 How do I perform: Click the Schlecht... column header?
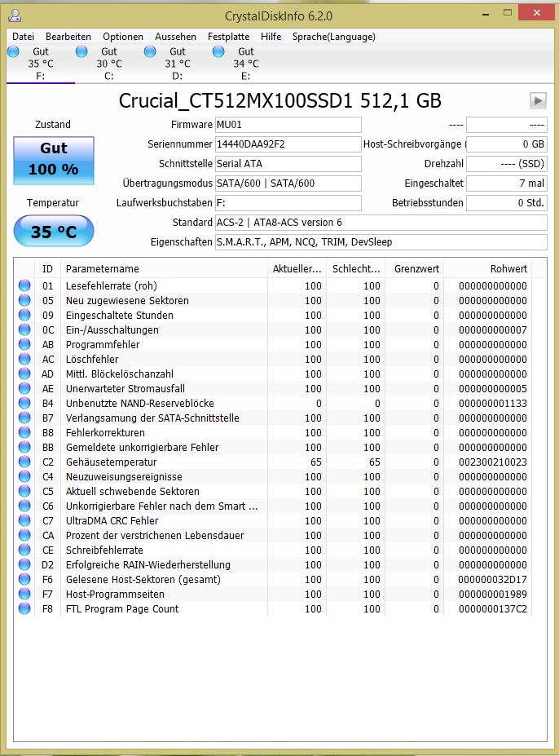pos(355,268)
